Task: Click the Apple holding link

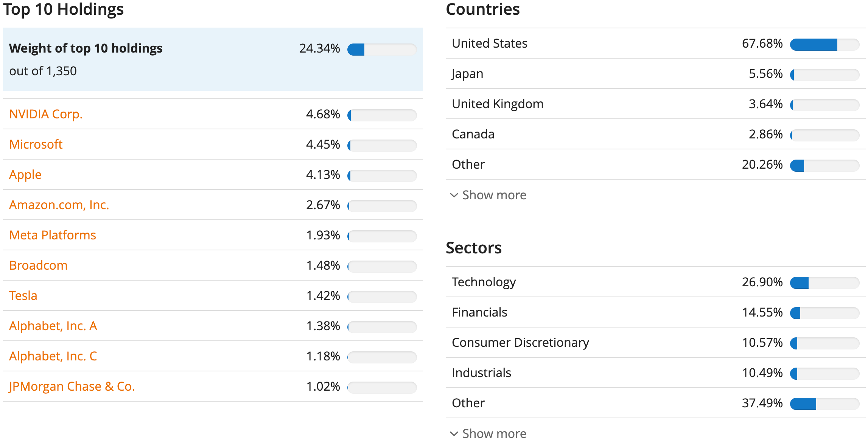Action: 25,175
